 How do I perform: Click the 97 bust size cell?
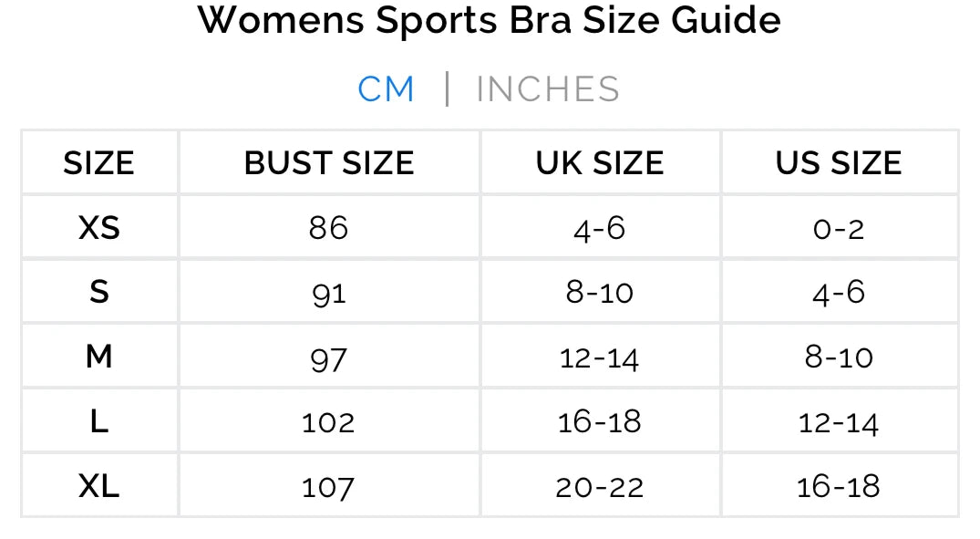tap(329, 357)
